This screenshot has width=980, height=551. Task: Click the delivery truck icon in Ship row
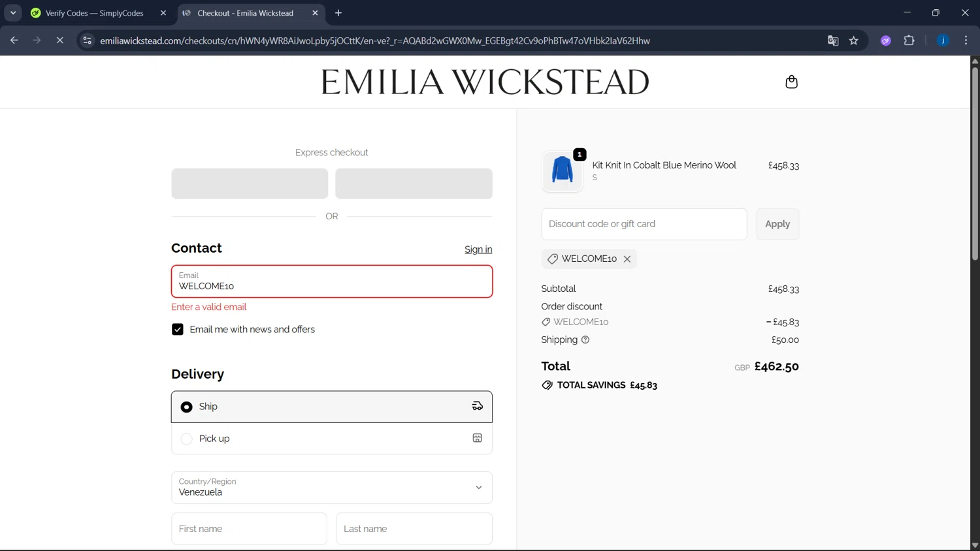click(x=478, y=406)
